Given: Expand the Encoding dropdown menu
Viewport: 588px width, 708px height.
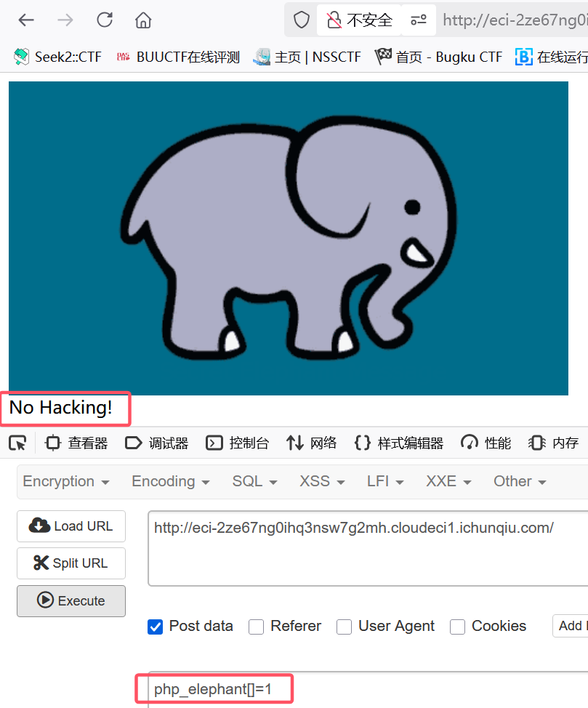Looking at the screenshot, I should [x=171, y=481].
